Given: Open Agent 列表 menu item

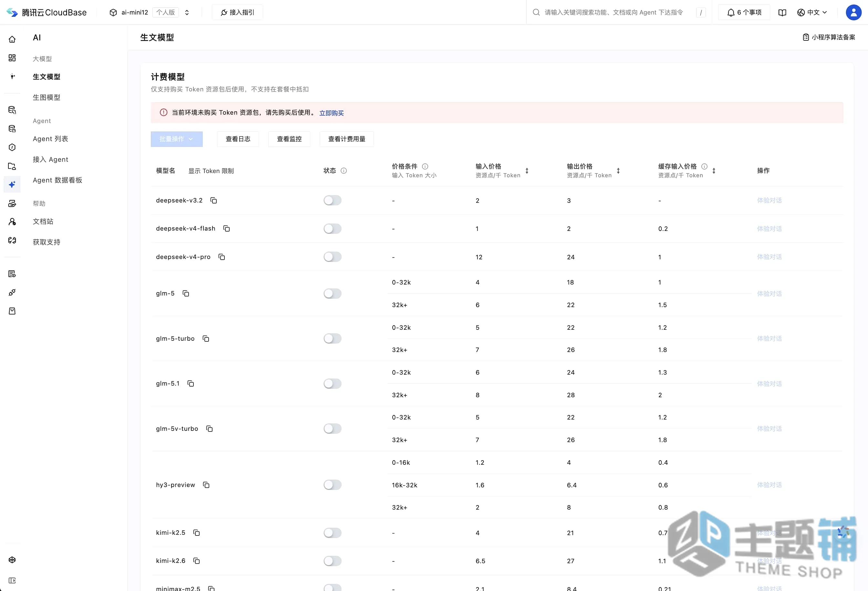Looking at the screenshot, I should point(50,139).
